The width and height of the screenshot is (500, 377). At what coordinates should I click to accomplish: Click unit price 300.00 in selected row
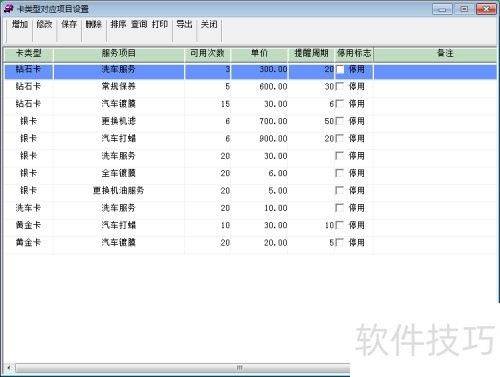pyautogui.click(x=259, y=72)
